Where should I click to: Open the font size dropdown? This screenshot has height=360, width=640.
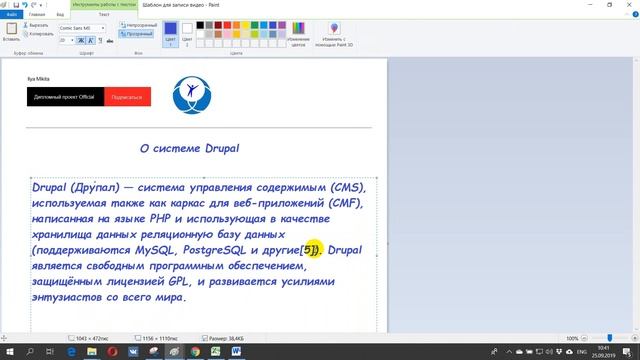click(x=72, y=40)
